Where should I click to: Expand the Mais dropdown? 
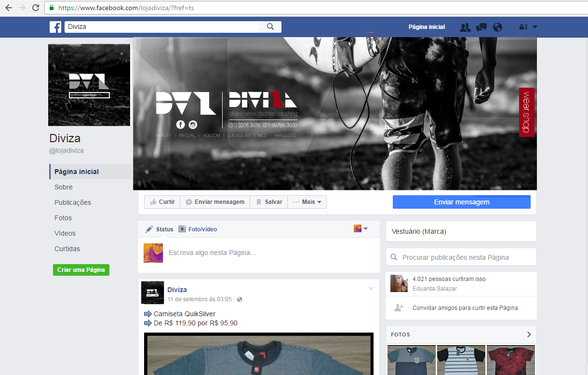point(307,202)
